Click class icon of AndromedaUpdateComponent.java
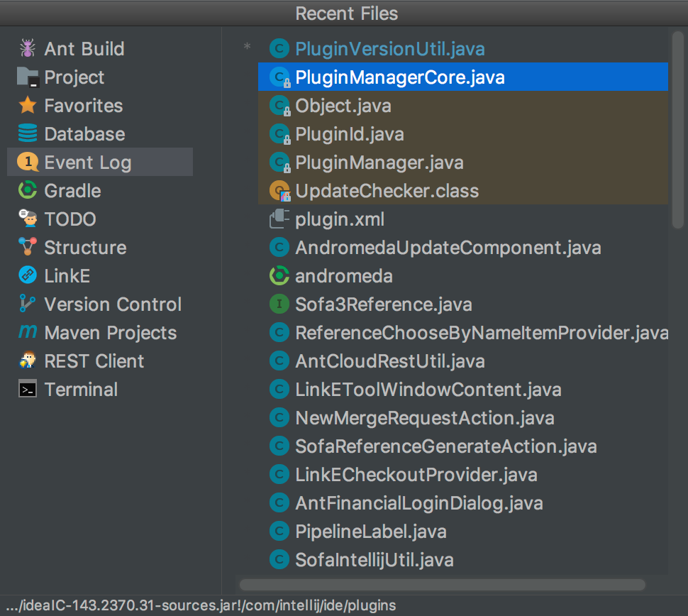 (x=279, y=247)
